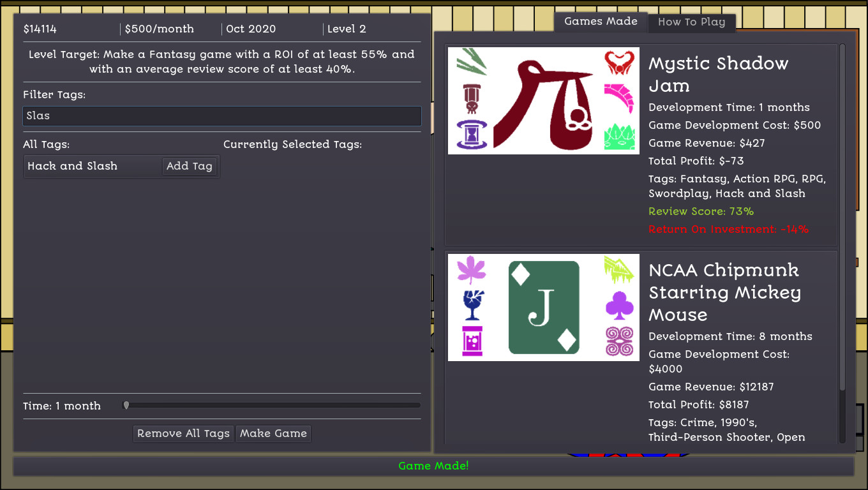Click the magenta bubbling tank icon

click(472, 341)
